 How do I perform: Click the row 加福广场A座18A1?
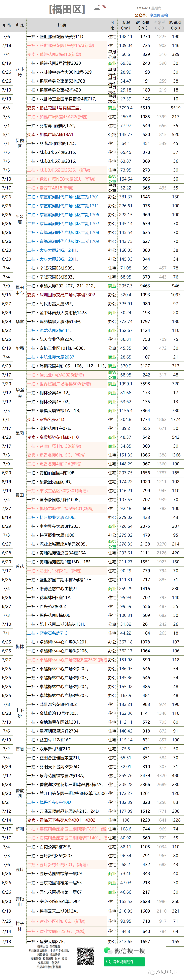click(x=92, y=135)
